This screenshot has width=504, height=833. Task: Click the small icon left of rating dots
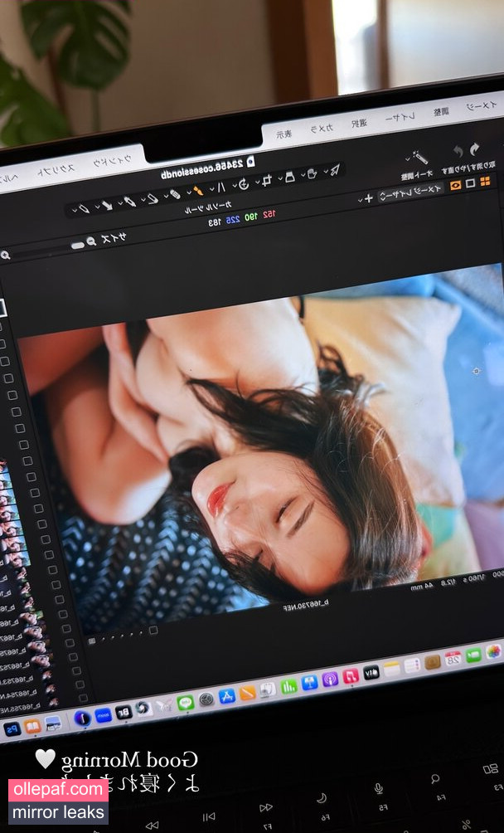[92, 641]
